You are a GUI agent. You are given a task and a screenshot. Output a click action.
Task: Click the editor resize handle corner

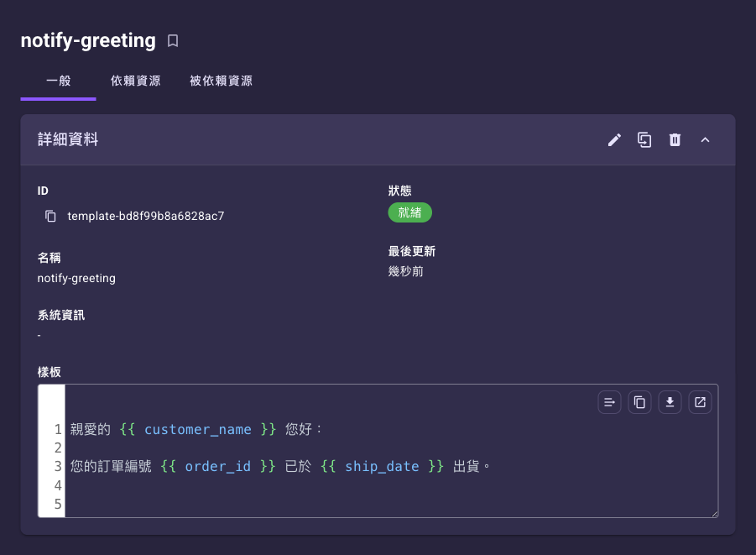pos(715,514)
